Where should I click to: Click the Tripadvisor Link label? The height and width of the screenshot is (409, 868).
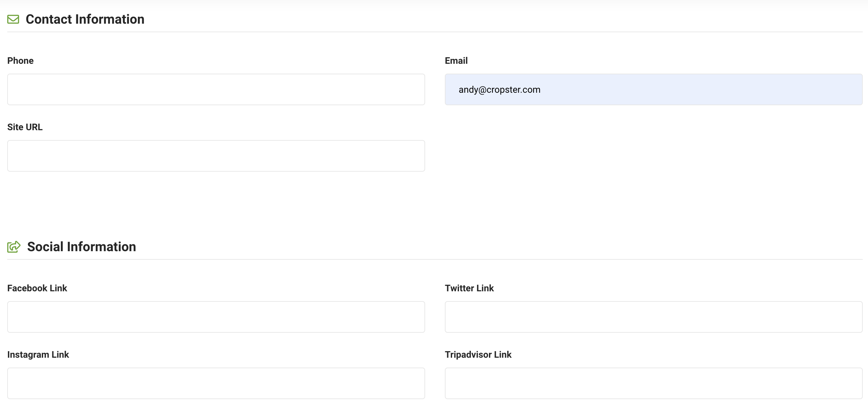coord(478,354)
